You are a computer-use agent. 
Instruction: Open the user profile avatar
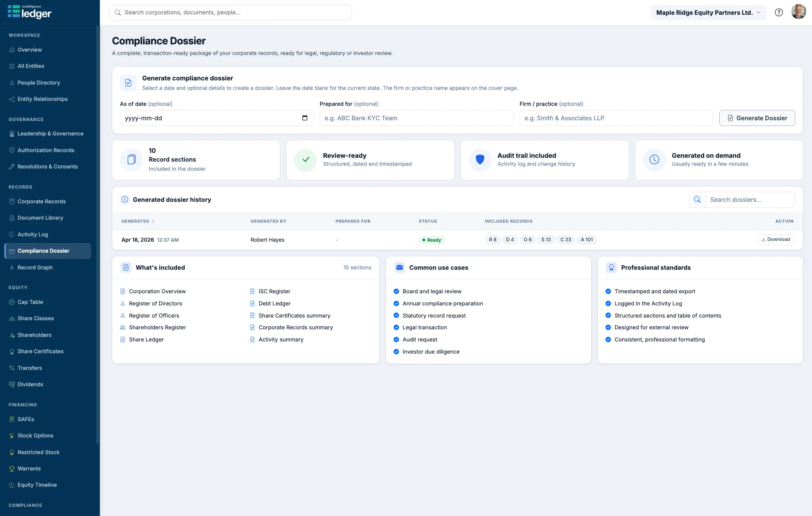pos(798,12)
